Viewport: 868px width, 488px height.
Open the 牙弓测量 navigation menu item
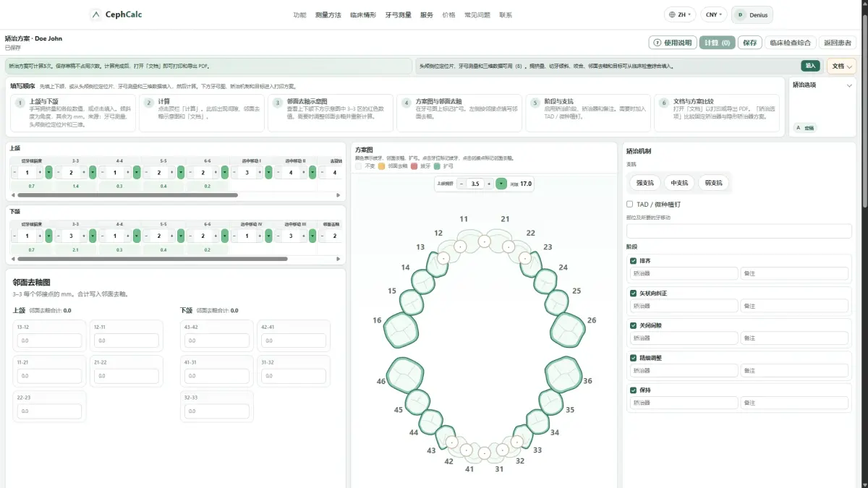399,14
